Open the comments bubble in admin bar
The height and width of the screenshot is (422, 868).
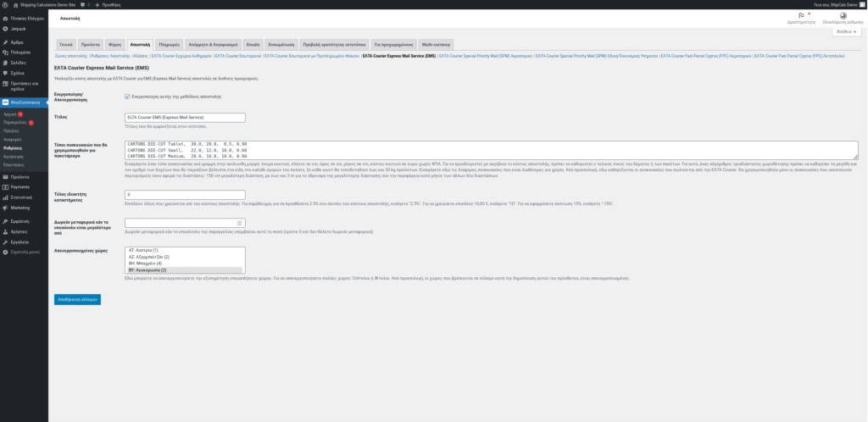point(82,4)
